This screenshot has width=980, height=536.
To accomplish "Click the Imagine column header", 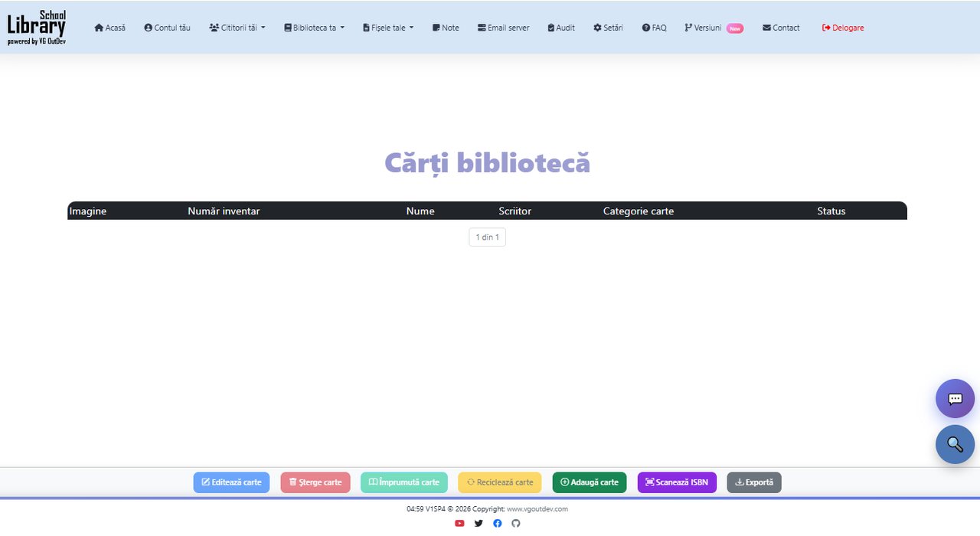I will click(x=88, y=211).
